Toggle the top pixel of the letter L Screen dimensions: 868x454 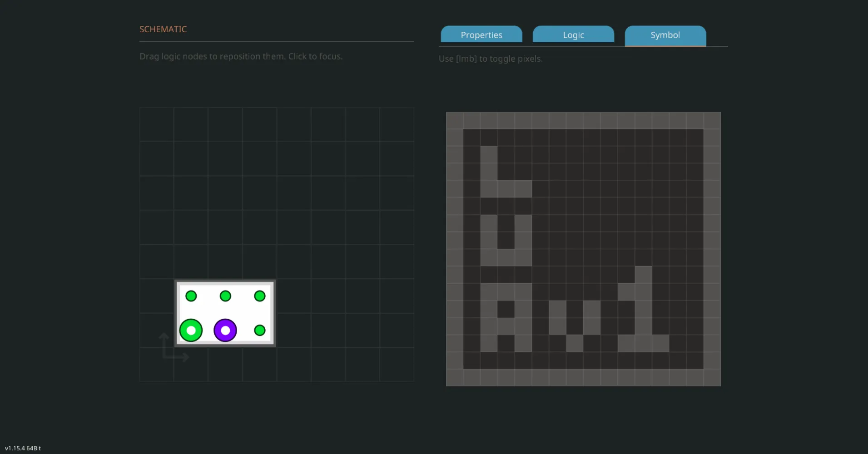[x=489, y=154]
